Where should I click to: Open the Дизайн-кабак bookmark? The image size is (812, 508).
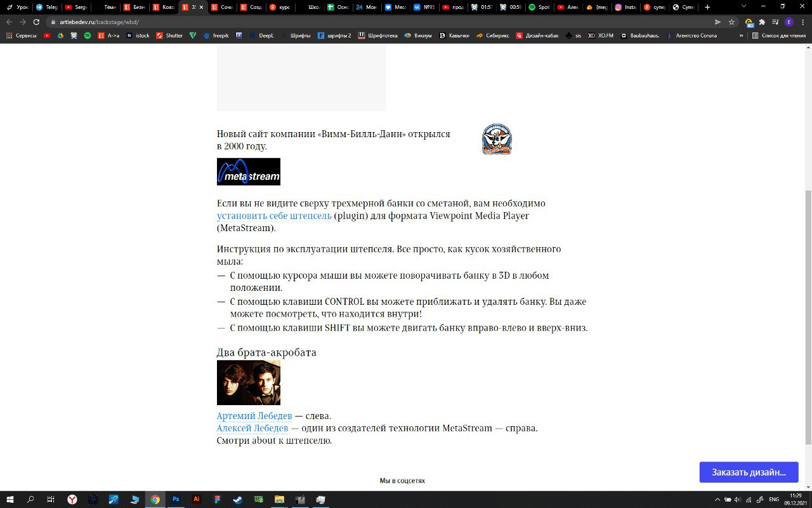tap(537, 36)
